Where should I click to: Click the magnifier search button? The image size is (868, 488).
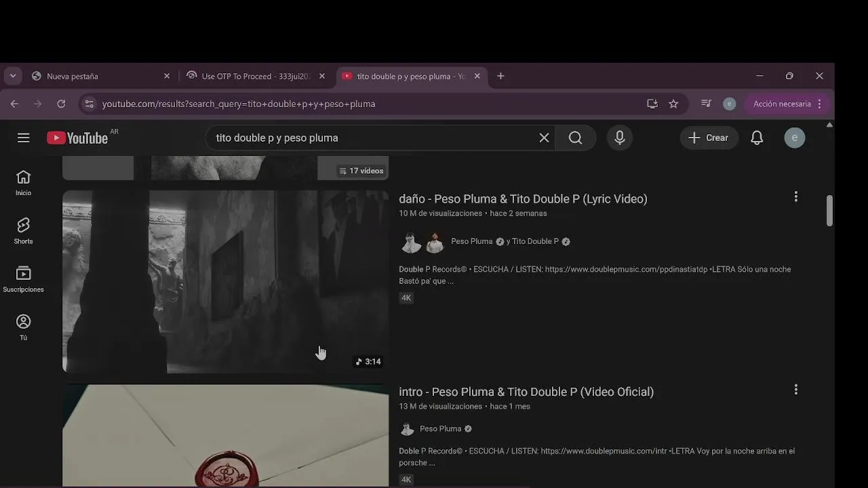tap(575, 138)
